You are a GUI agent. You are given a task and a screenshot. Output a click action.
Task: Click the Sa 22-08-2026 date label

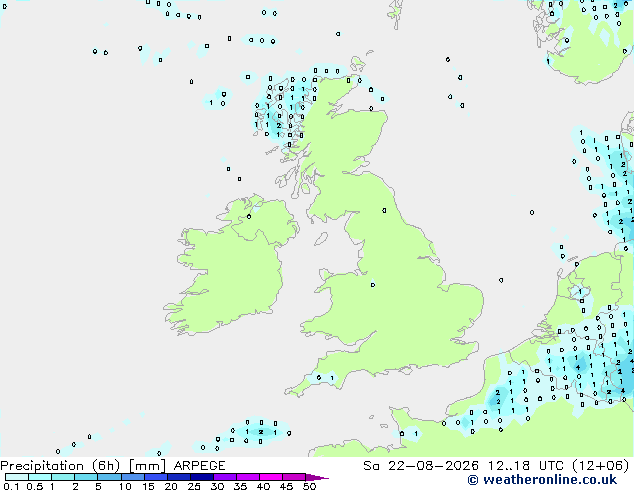421,466
